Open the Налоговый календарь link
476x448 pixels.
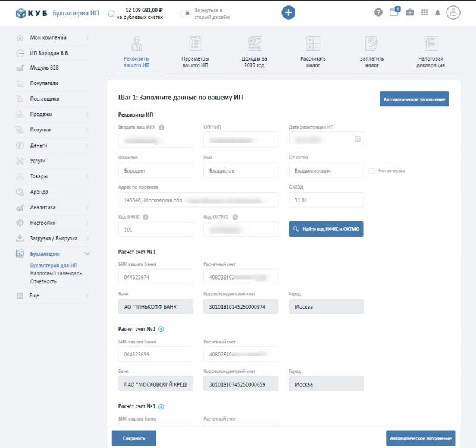[x=56, y=274]
